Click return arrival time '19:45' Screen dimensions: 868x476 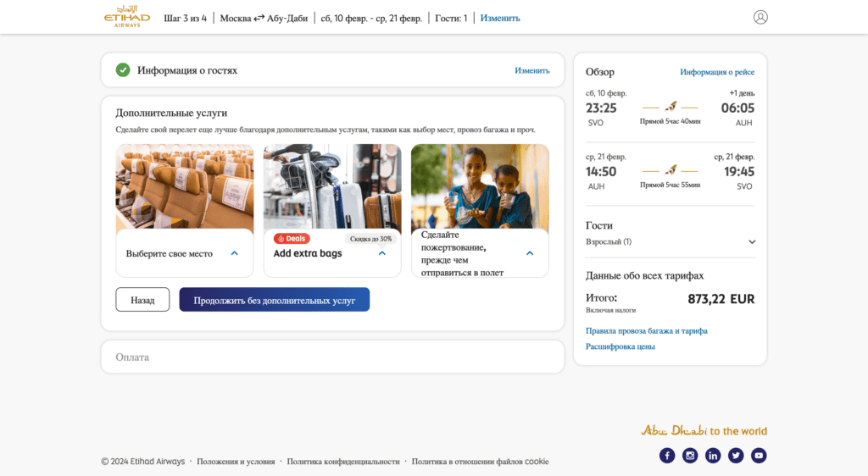[x=739, y=171]
